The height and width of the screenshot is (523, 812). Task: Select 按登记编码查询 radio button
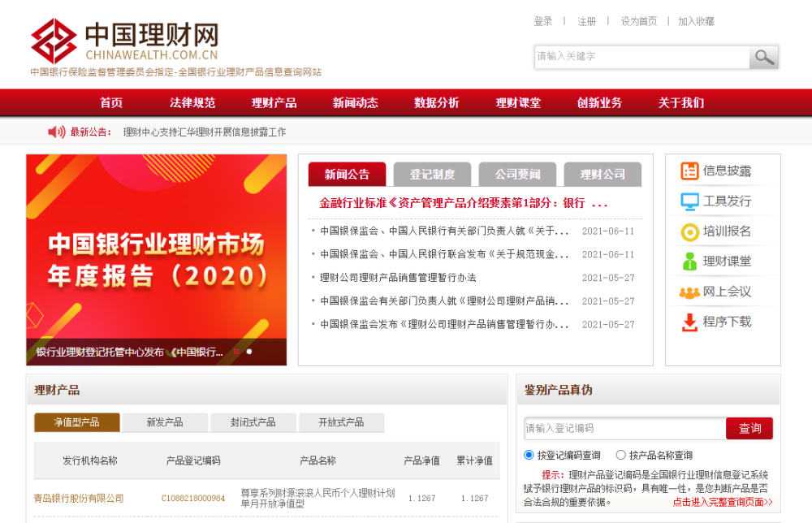click(x=529, y=455)
